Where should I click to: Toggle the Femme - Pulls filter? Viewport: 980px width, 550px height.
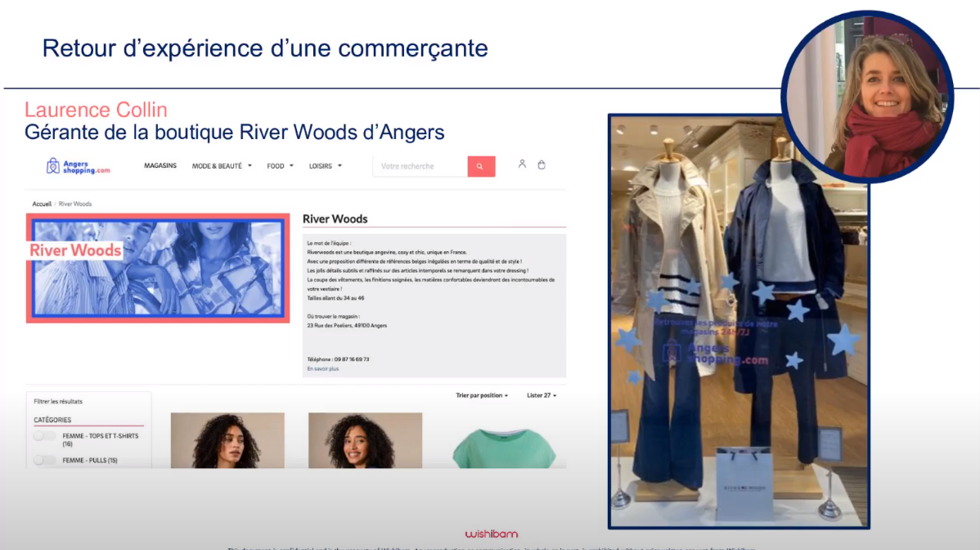click(45, 460)
